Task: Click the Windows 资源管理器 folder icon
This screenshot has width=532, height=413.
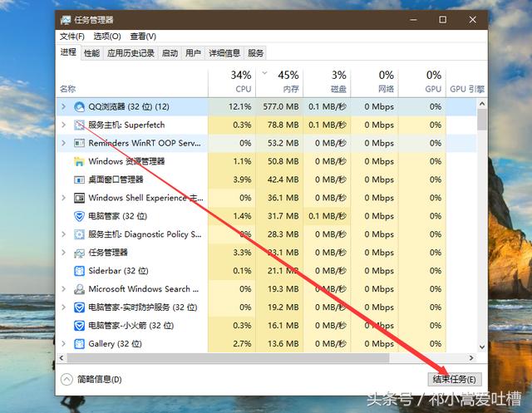Action: pyautogui.click(x=79, y=161)
